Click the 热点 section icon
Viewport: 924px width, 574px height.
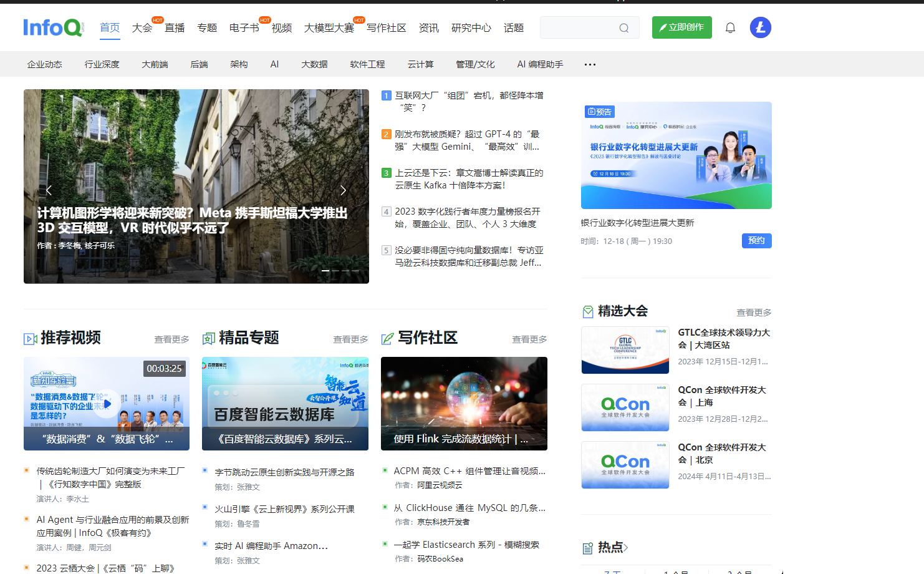[587, 548]
